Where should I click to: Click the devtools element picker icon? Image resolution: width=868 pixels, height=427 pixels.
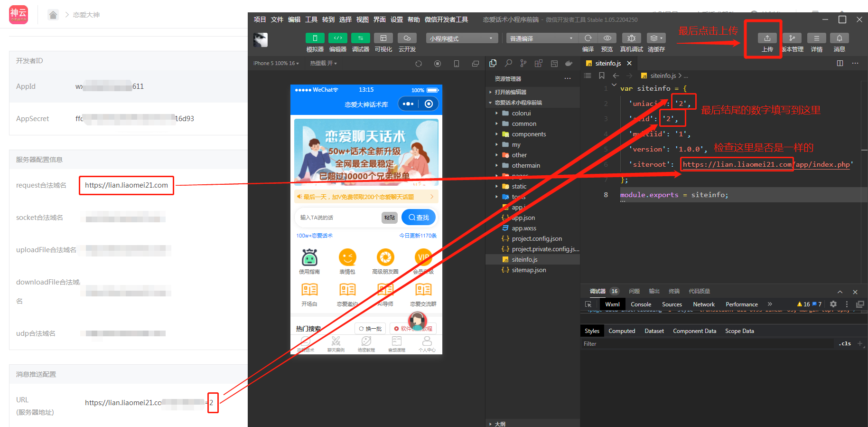tap(588, 304)
